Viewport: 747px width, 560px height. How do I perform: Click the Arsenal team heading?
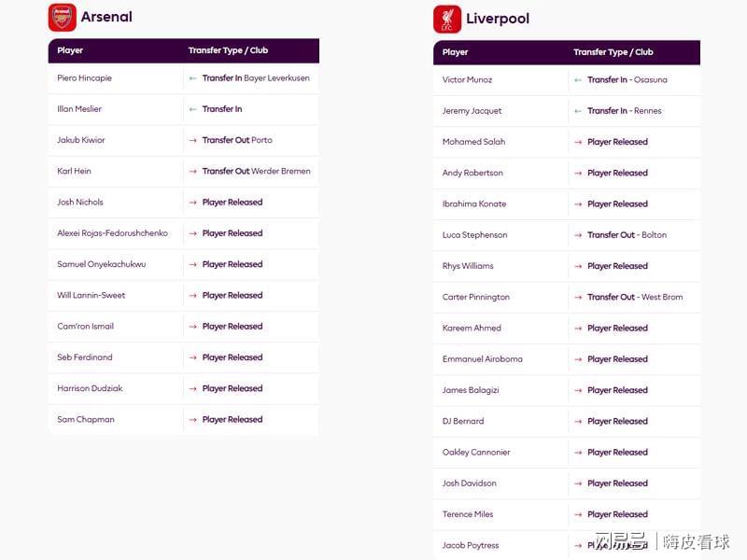106,17
